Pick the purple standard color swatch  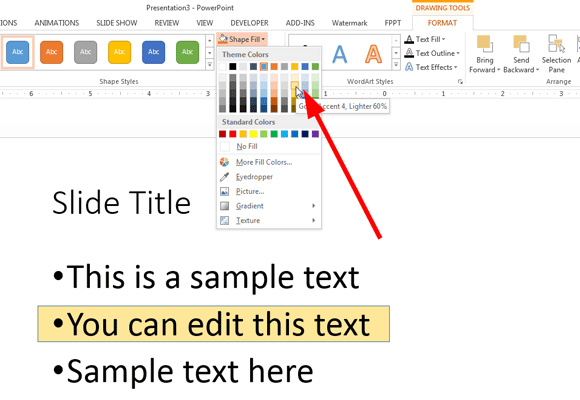[x=315, y=134]
